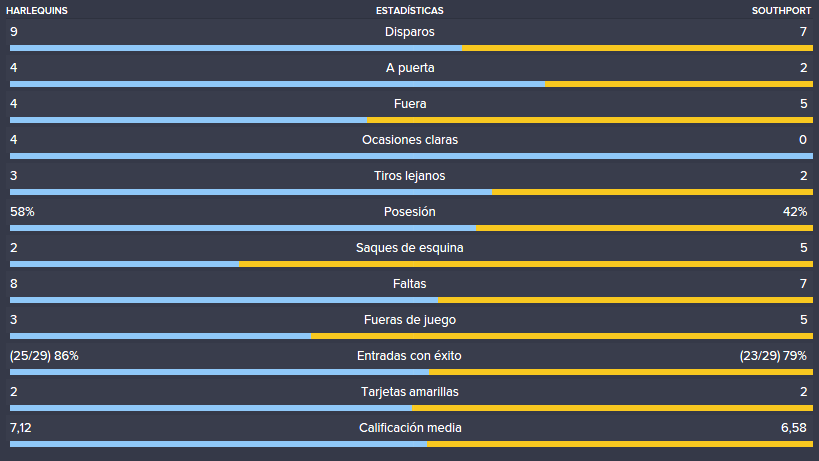This screenshot has height=461, width=819.
Task: Click the HARLEQUINS team header
Action: click(37, 10)
